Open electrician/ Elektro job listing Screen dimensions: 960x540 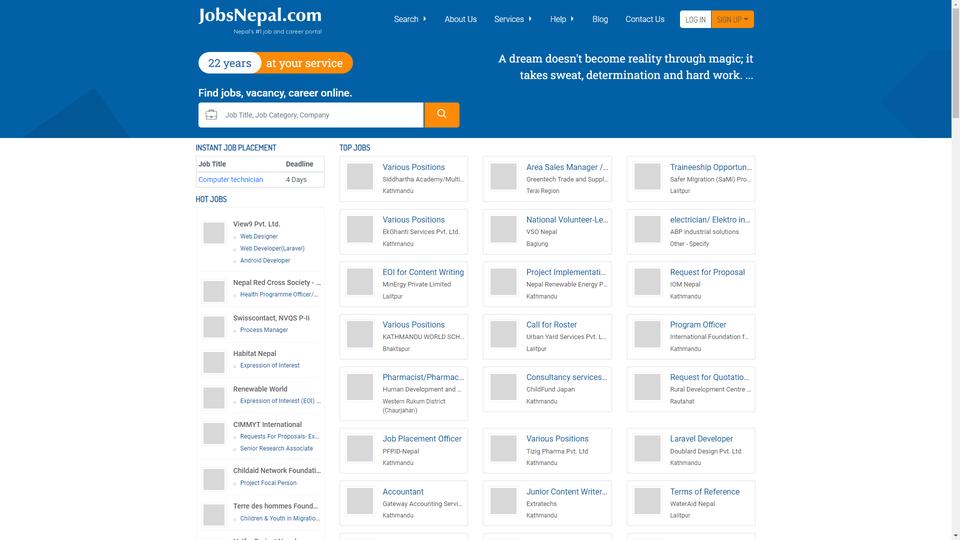point(710,220)
